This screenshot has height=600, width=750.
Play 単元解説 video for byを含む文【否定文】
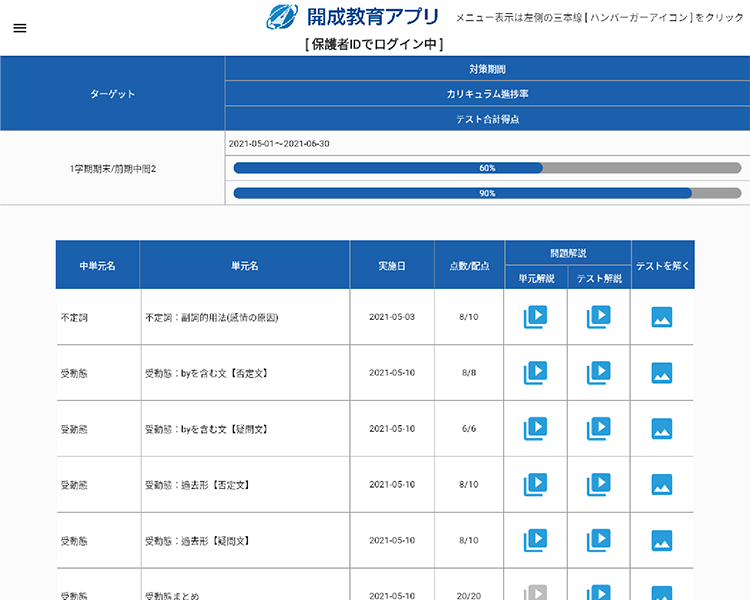(x=535, y=373)
